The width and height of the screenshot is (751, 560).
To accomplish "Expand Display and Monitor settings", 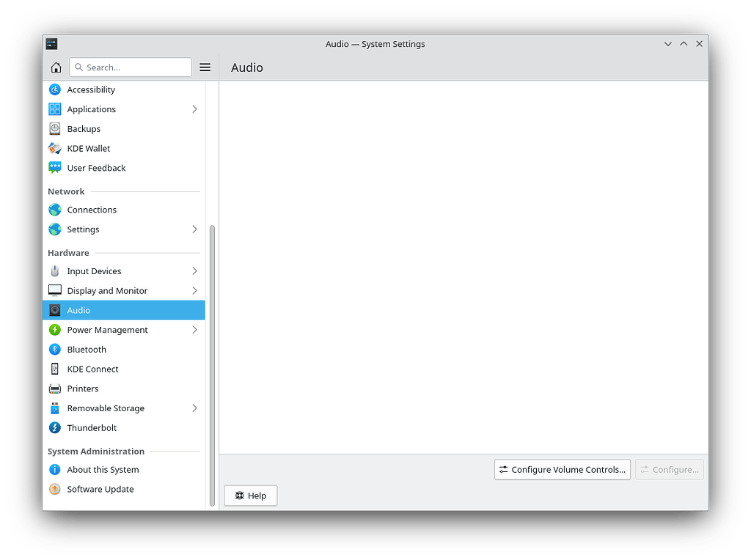I will pyautogui.click(x=194, y=290).
